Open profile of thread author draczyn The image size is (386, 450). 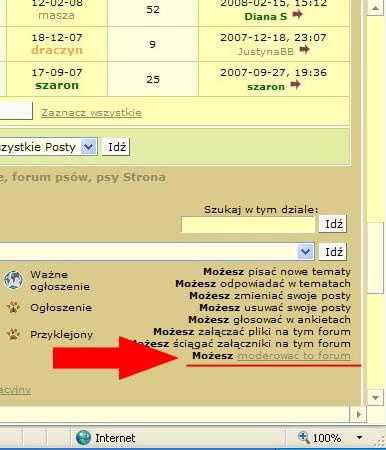coord(57,50)
